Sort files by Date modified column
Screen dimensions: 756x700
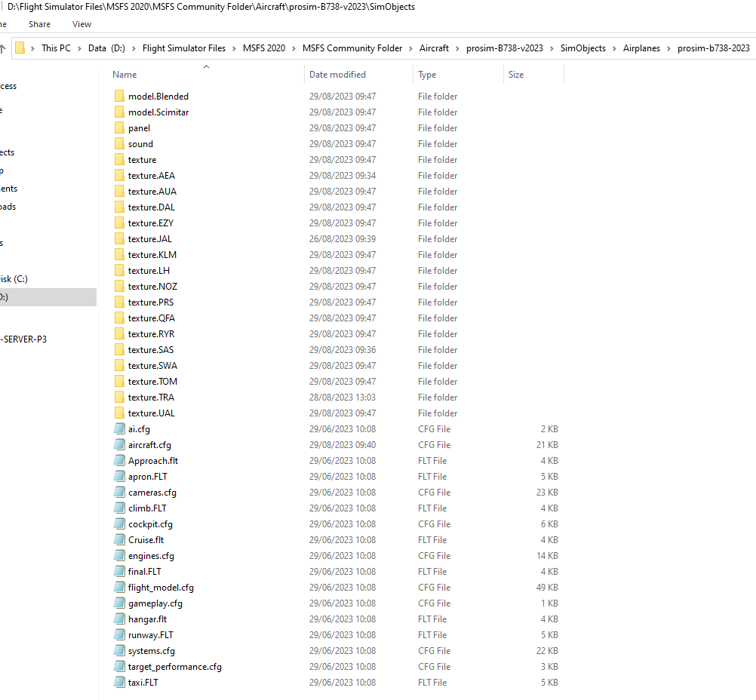pos(337,74)
